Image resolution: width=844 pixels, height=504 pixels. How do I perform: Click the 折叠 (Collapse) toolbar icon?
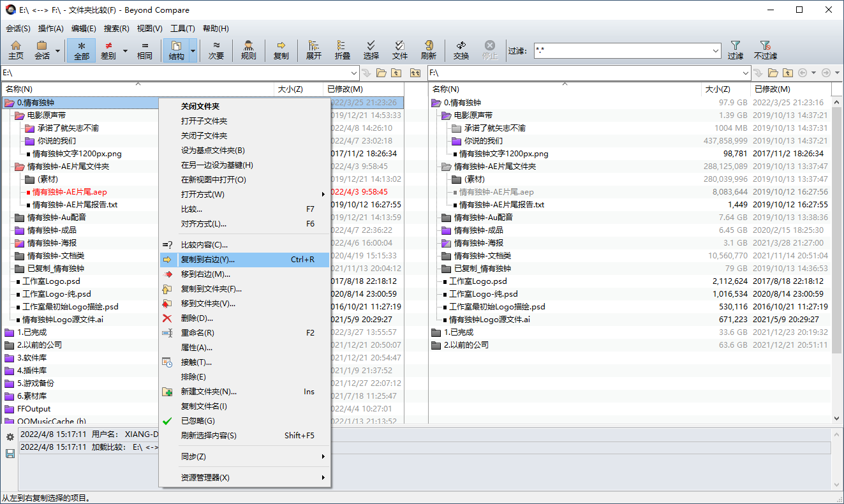point(342,50)
